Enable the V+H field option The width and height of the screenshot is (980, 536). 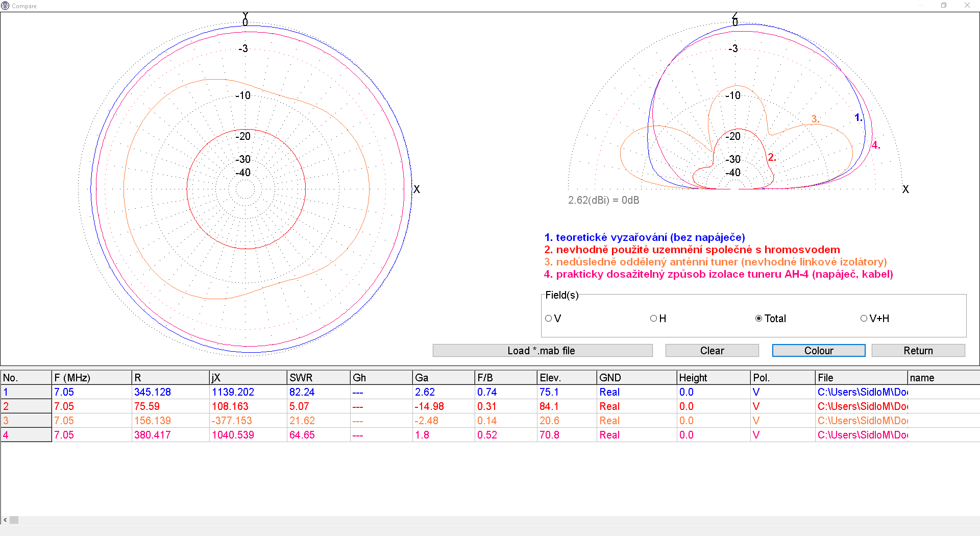[x=864, y=319]
